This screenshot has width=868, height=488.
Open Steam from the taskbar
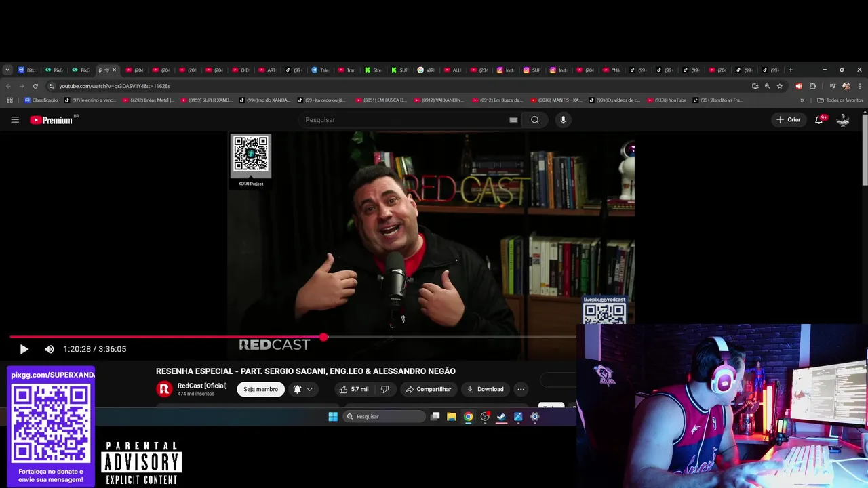(501, 417)
